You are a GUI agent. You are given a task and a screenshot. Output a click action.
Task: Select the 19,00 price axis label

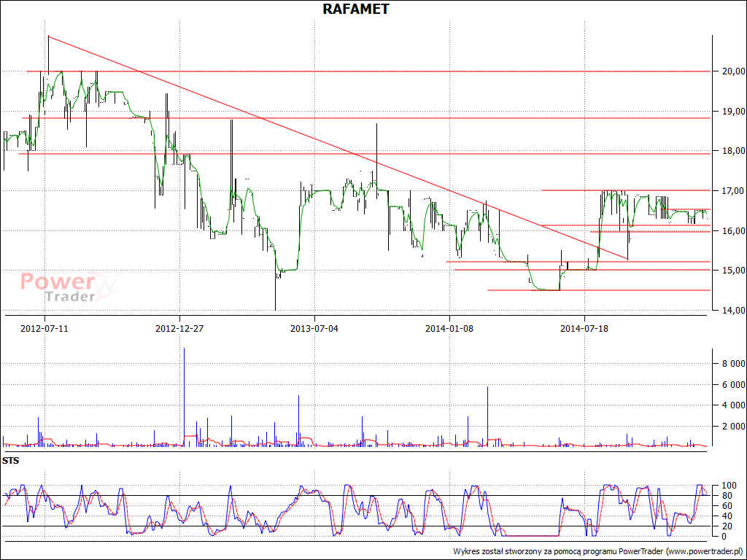(734, 112)
